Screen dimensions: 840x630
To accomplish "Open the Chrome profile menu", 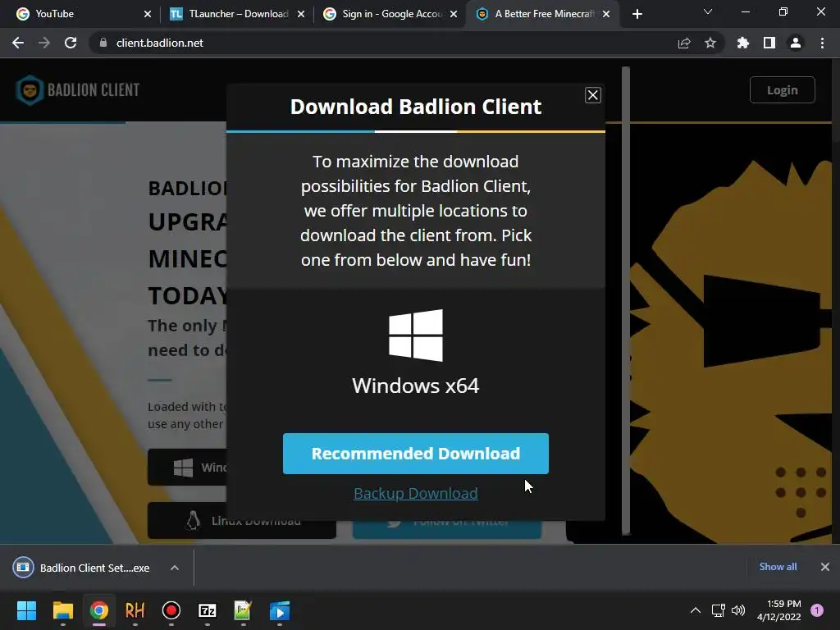I will tap(796, 43).
